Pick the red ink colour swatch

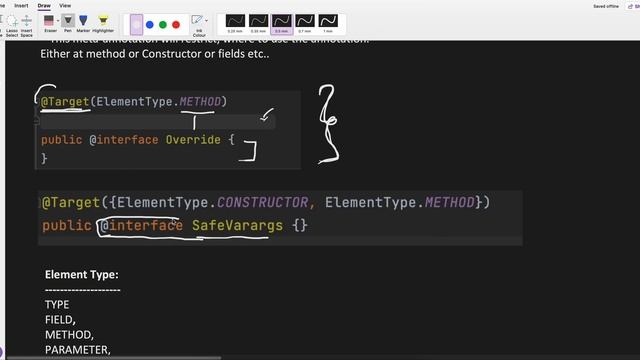click(176, 25)
